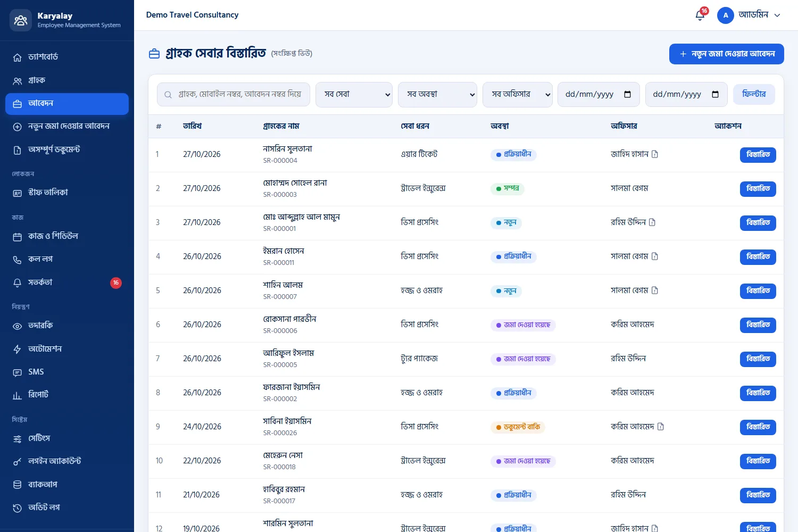Open the SMS sidebar item

click(67, 372)
